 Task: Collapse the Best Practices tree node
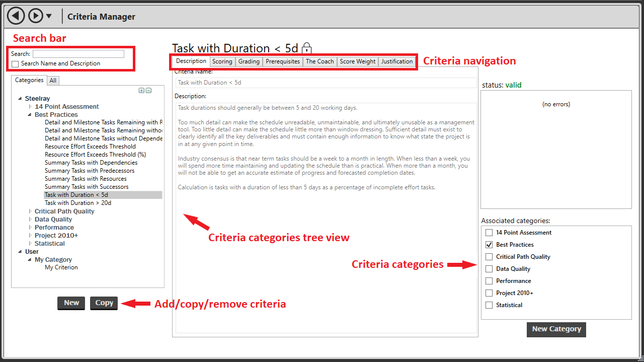click(30, 115)
